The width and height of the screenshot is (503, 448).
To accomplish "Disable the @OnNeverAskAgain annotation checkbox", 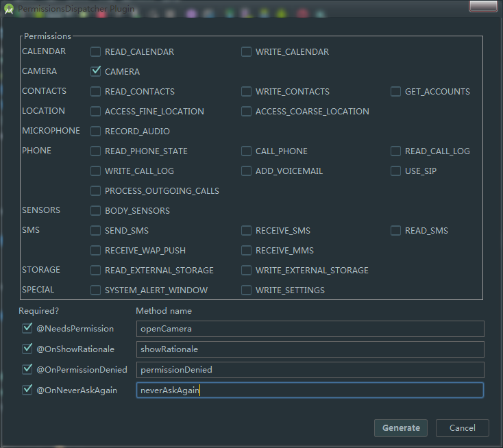I will point(27,390).
